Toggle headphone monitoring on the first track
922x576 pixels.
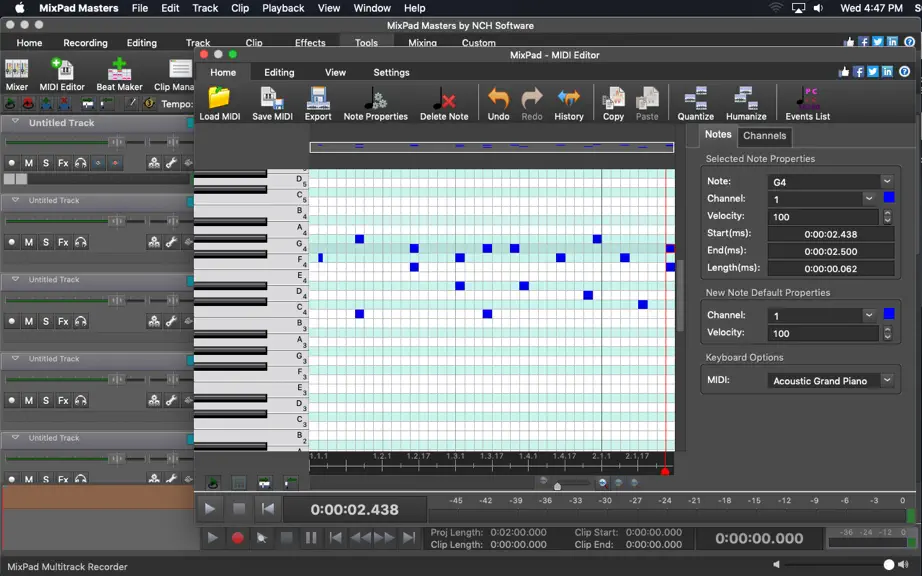tap(81, 163)
